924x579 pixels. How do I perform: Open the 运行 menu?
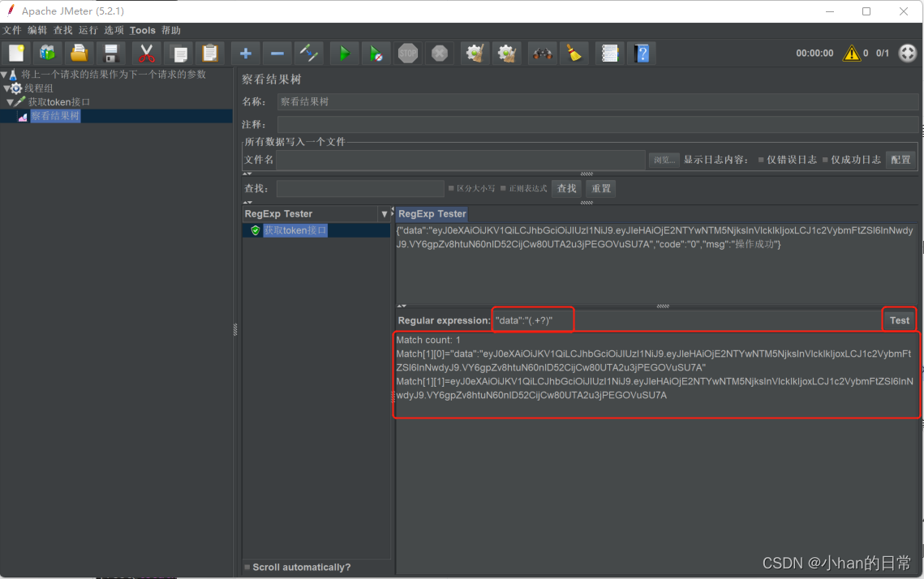click(x=88, y=30)
